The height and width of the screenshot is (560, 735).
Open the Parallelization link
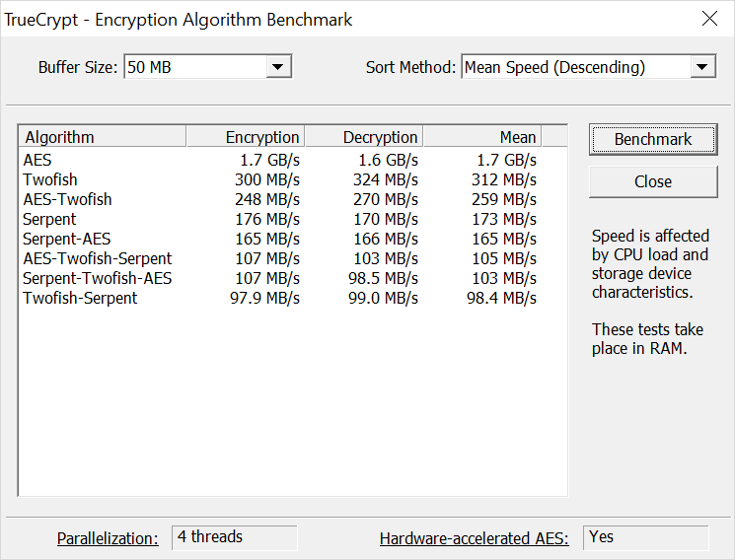(108, 538)
